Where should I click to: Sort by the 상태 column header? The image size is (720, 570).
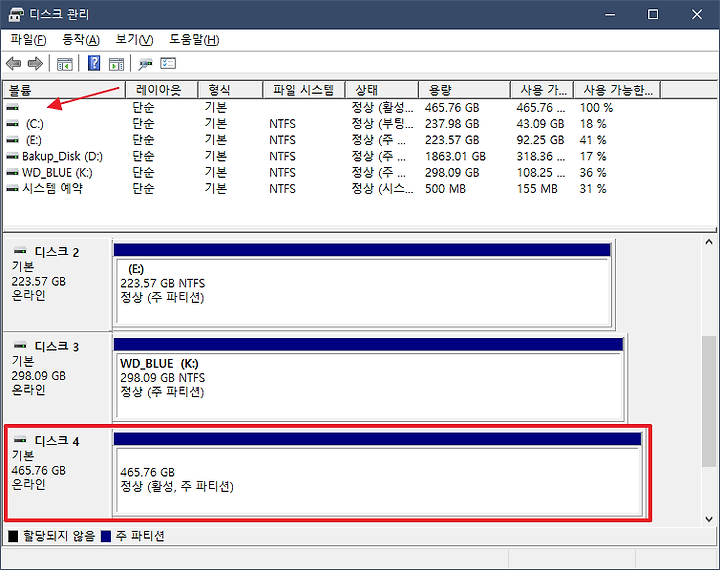click(382, 90)
